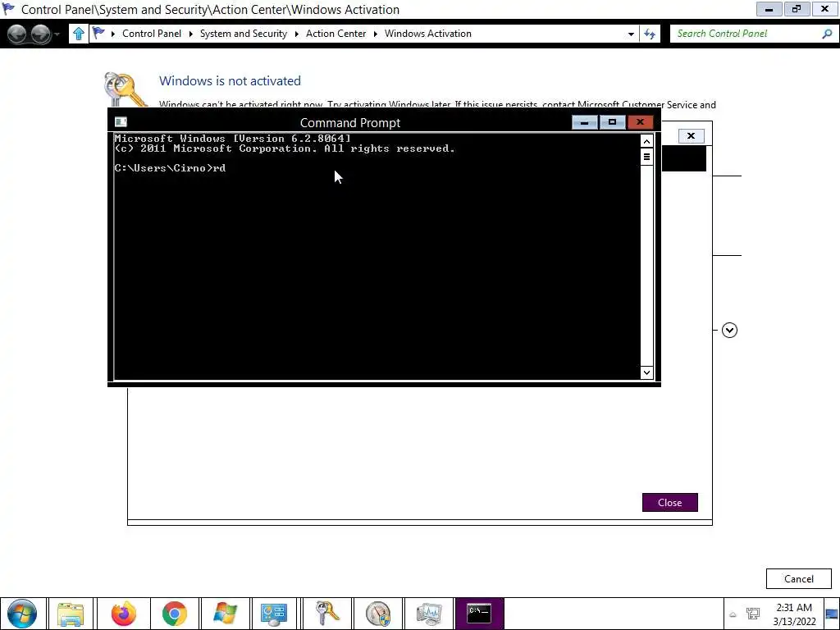Open the address bar history dropdown
The width and height of the screenshot is (840, 630).
point(631,34)
